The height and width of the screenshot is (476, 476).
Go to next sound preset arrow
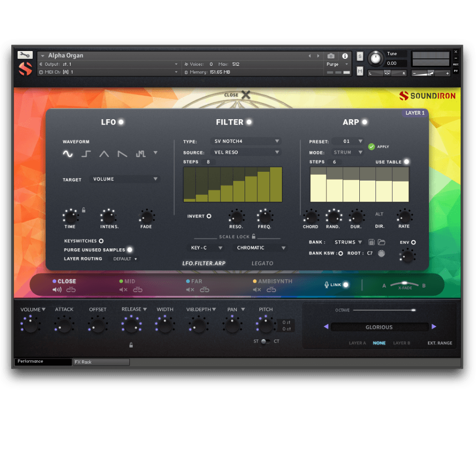434,326
